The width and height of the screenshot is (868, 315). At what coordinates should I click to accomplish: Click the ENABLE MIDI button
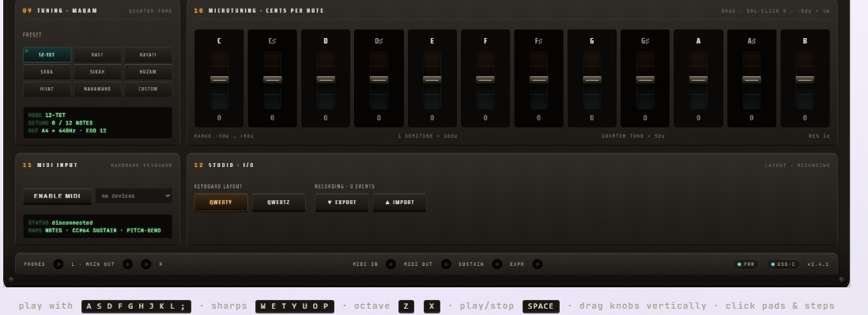click(57, 196)
